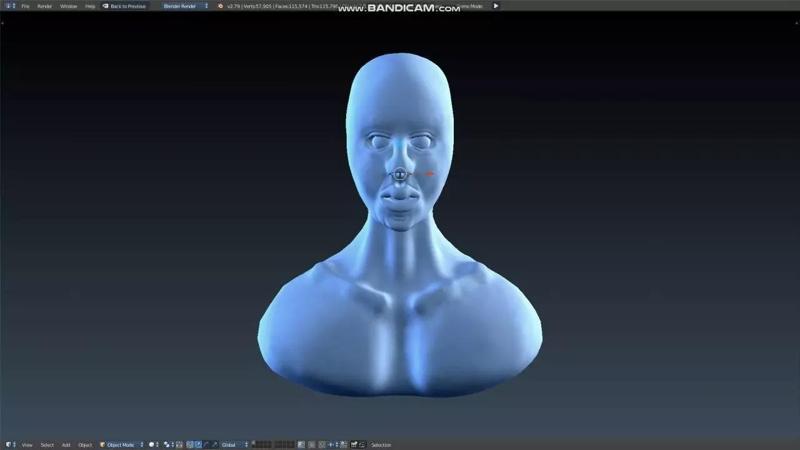Image resolution: width=800 pixels, height=450 pixels.
Task: Open the Add menu in the viewport header
Action: (x=66, y=445)
